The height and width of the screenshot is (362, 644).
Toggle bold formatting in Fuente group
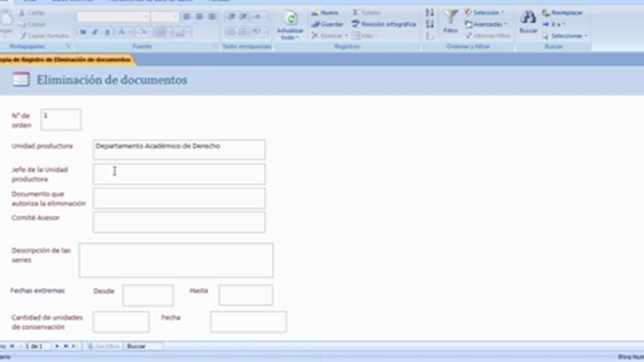coord(83,32)
